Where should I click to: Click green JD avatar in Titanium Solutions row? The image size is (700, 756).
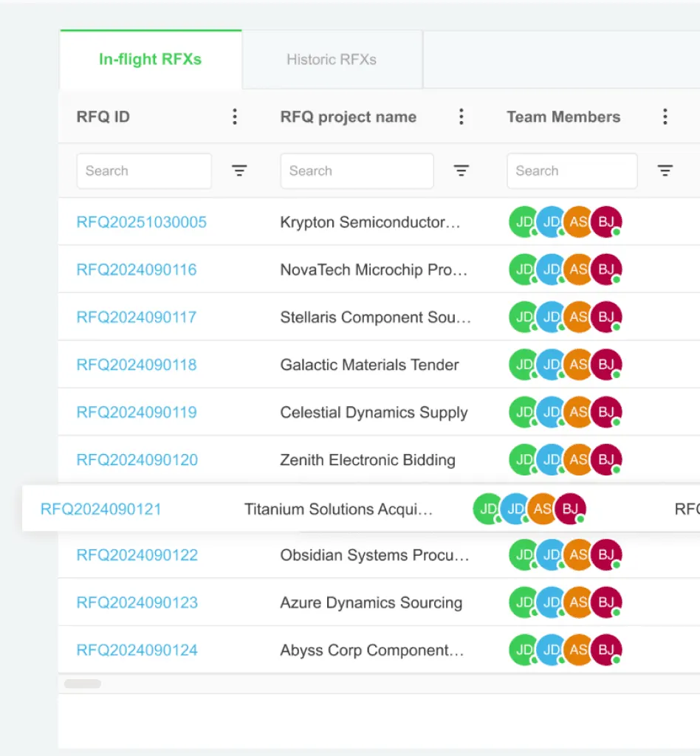click(488, 509)
